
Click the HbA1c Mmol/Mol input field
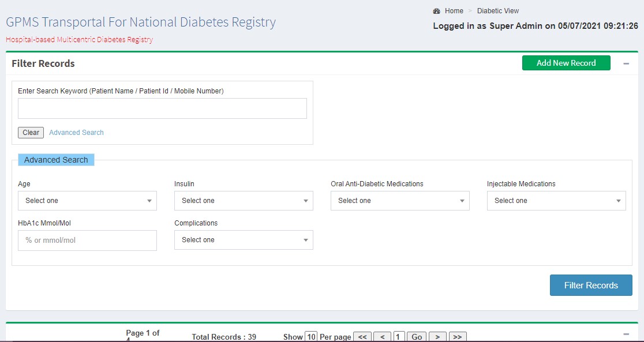[87, 240]
